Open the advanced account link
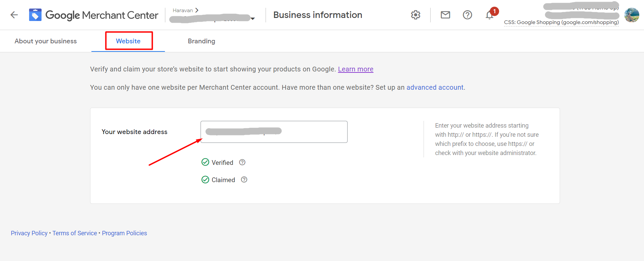 pyautogui.click(x=435, y=87)
